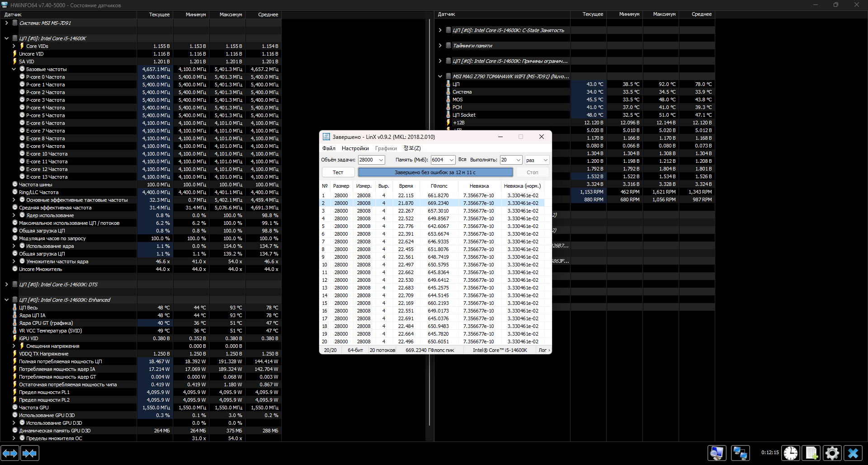
Task: Open the Настройки menu in LinX
Action: [x=355, y=148]
